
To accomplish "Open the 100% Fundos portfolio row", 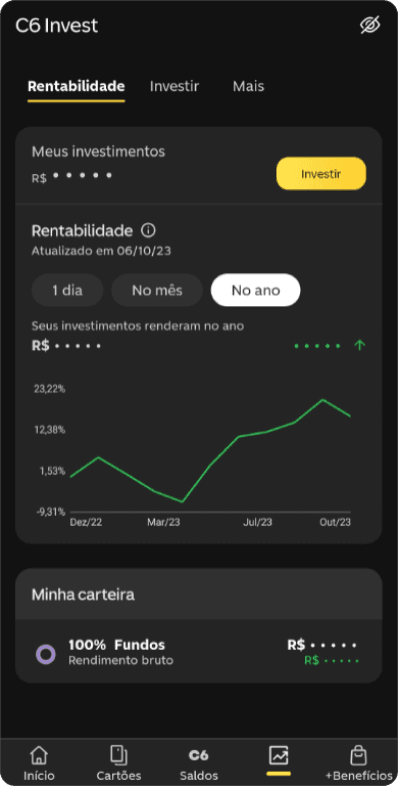I will [x=198, y=651].
